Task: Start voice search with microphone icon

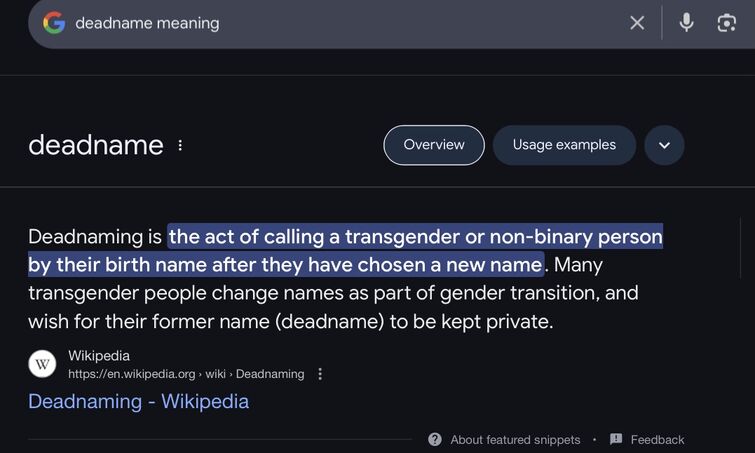Action: tap(686, 23)
